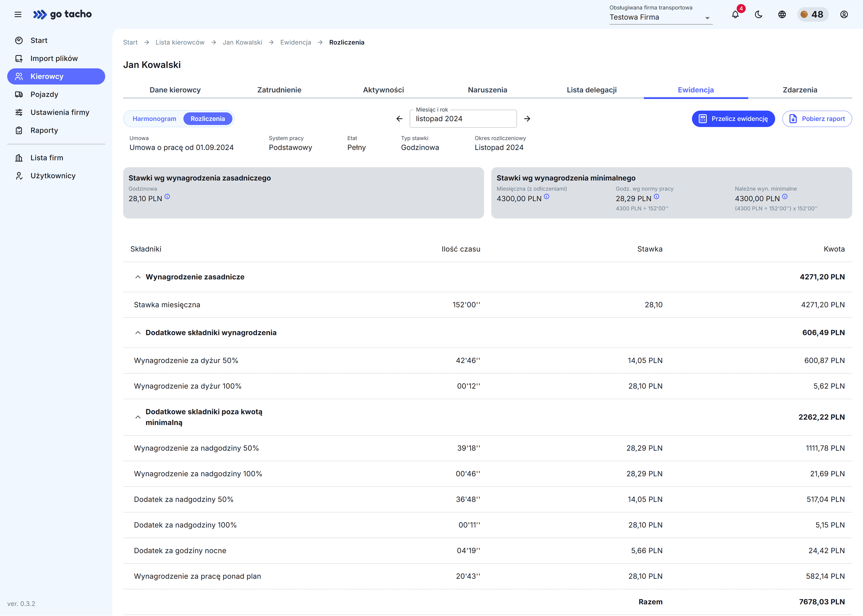Click Ewidencja breadcrumb link

[296, 42]
